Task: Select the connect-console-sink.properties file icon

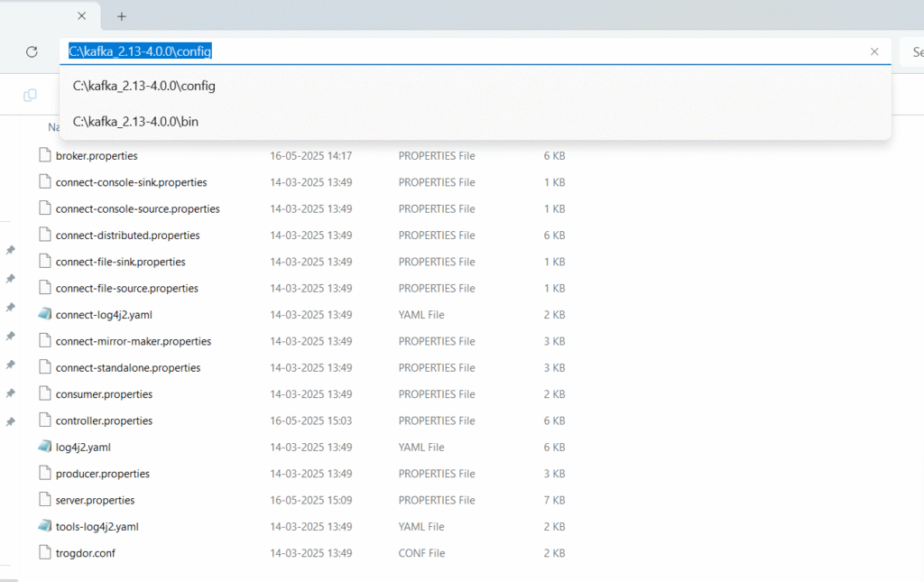Action: click(x=45, y=181)
